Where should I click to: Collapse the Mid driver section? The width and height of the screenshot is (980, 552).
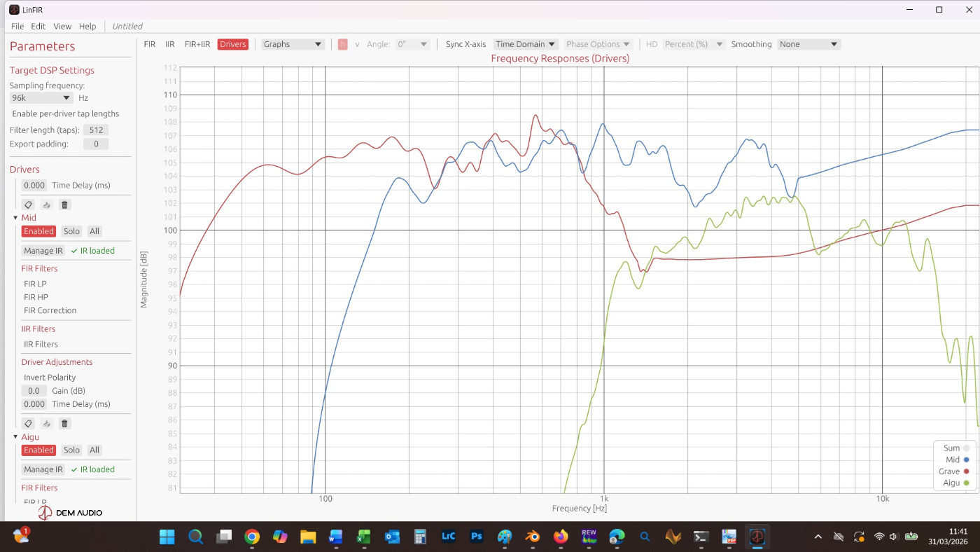(15, 218)
